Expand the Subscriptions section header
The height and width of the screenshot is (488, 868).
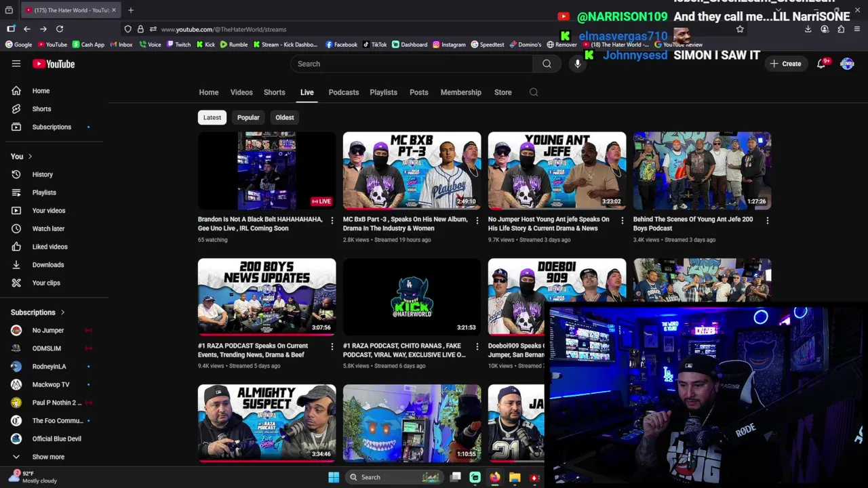[38, 312]
